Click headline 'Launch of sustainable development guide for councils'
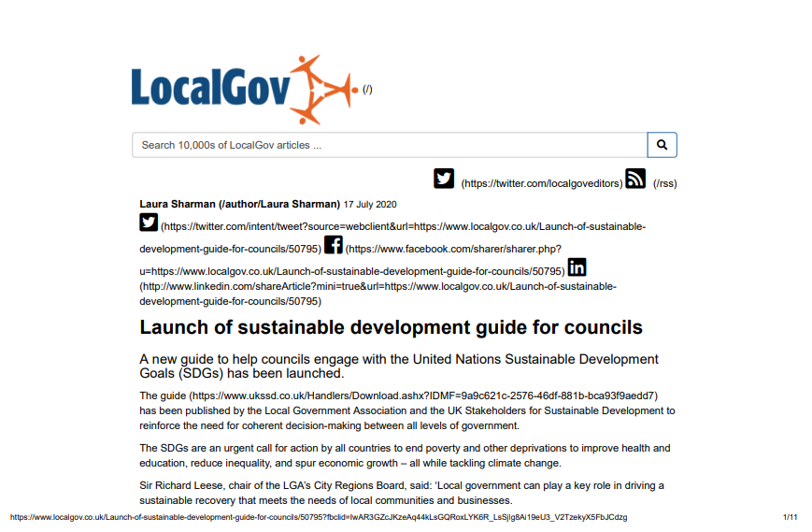The height and width of the screenshot is (532, 812). (x=391, y=327)
